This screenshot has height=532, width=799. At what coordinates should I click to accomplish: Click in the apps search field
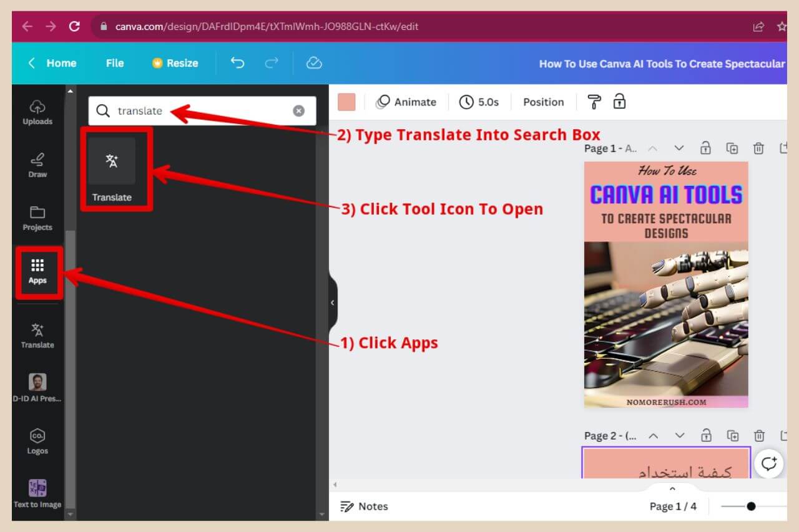(x=202, y=110)
